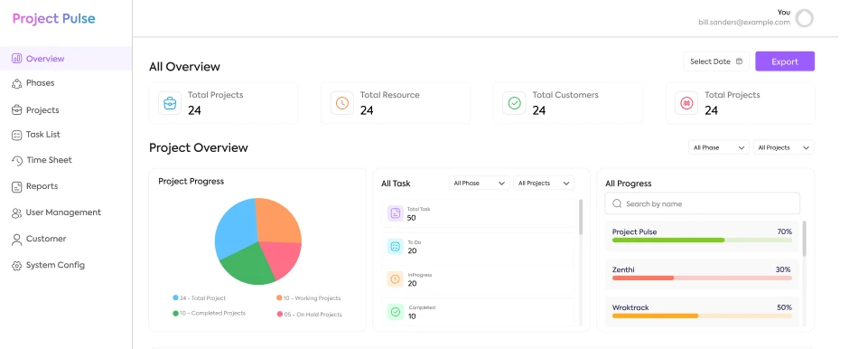Click the magnifier icon in Search by name
Image resolution: width=868 pixels, height=349 pixels.
(x=617, y=203)
